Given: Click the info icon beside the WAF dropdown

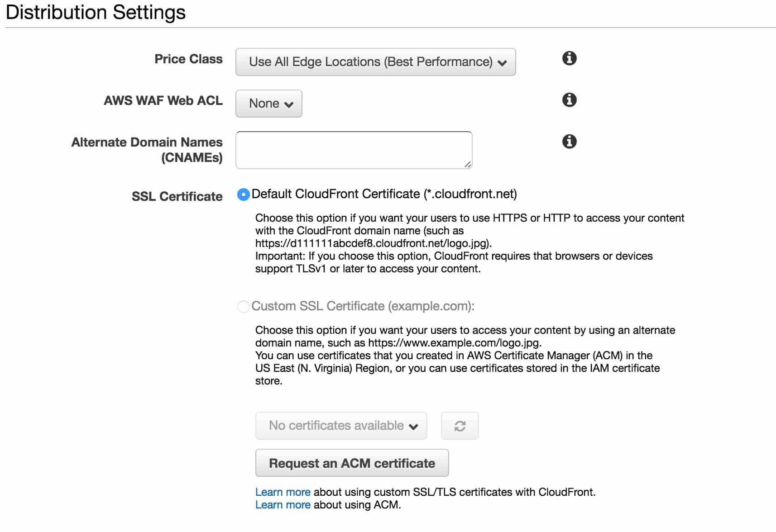Looking at the screenshot, I should point(570,100).
